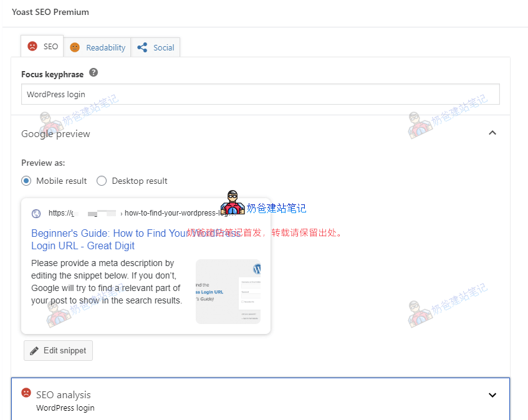Switch to the Social tab
The image size is (528, 420).
(163, 47)
